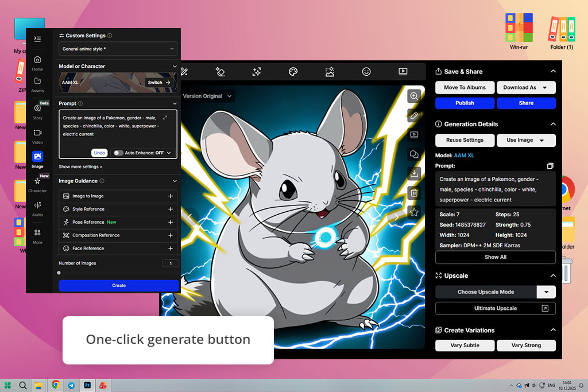This screenshot has height=392, width=588.
Task: Click Move To Albums button
Action: 465,87
